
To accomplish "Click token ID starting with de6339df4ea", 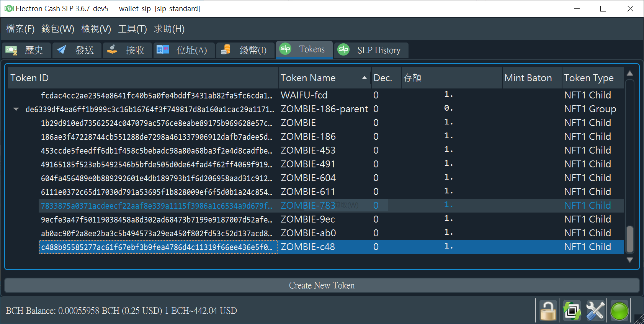I will point(150,110).
